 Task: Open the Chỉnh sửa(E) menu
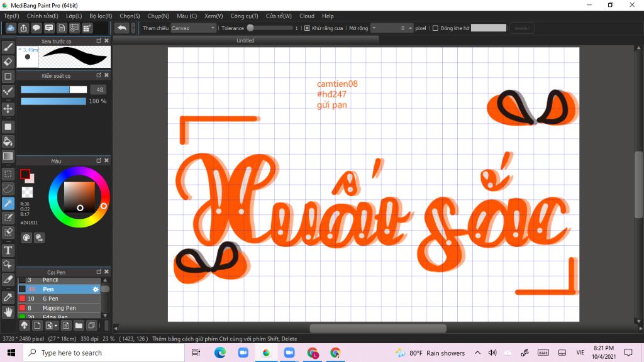click(43, 16)
